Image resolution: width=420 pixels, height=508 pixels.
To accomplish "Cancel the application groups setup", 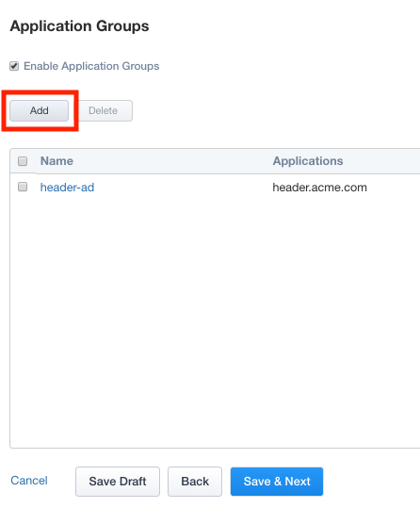I will click(x=29, y=481).
